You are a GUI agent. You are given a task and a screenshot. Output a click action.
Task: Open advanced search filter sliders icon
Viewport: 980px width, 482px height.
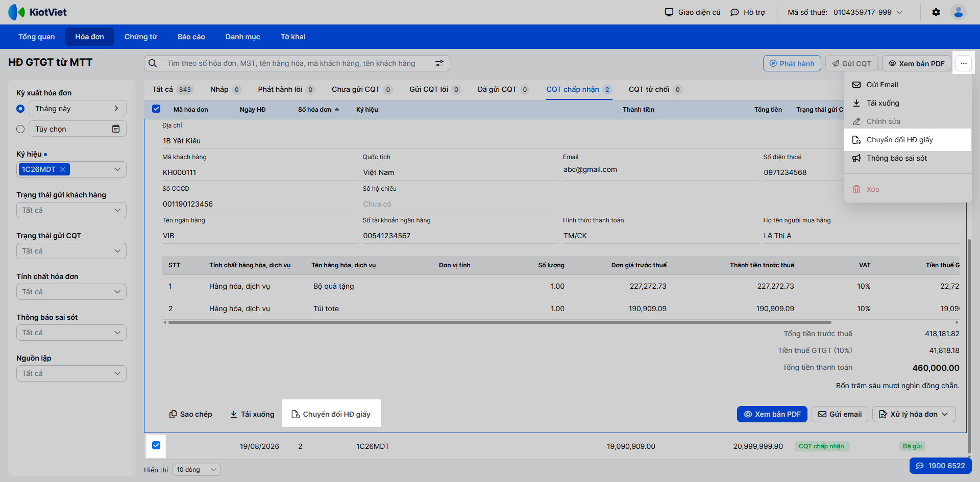pyautogui.click(x=439, y=63)
